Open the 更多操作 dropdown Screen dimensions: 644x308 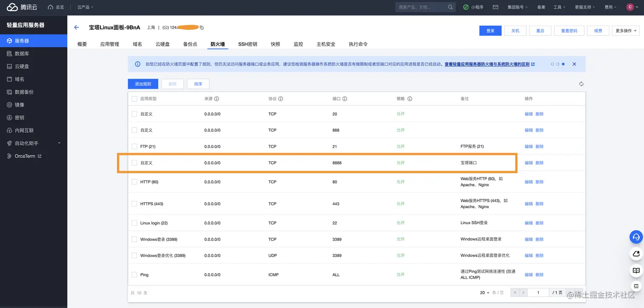pos(626,31)
